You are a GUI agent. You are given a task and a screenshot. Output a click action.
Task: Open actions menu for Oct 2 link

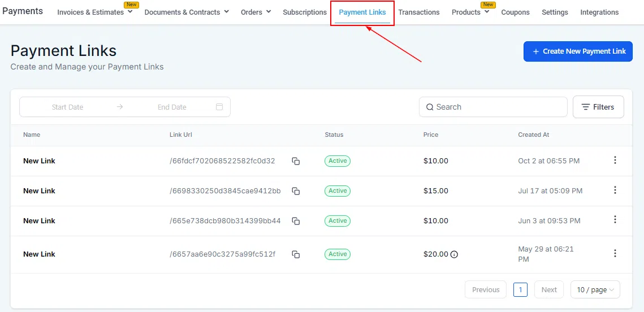pos(615,160)
